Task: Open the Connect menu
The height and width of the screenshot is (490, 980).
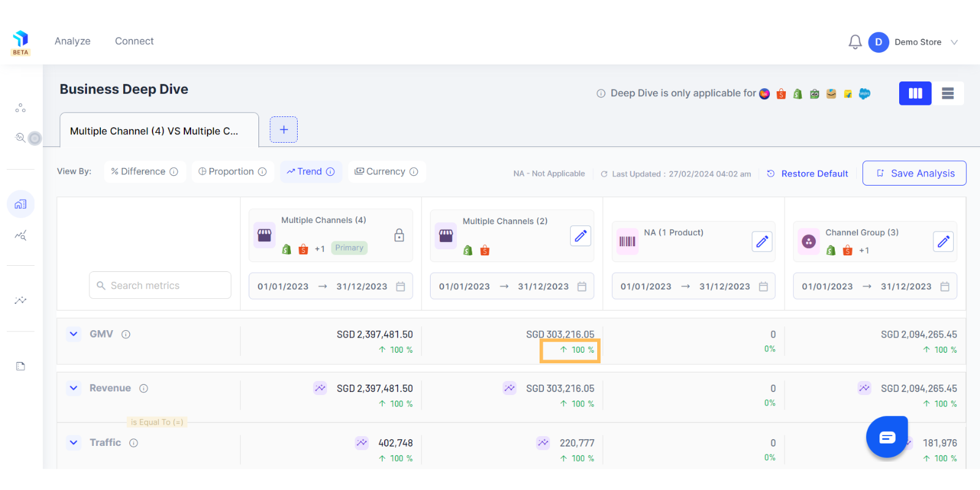Action: (x=134, y=41)
